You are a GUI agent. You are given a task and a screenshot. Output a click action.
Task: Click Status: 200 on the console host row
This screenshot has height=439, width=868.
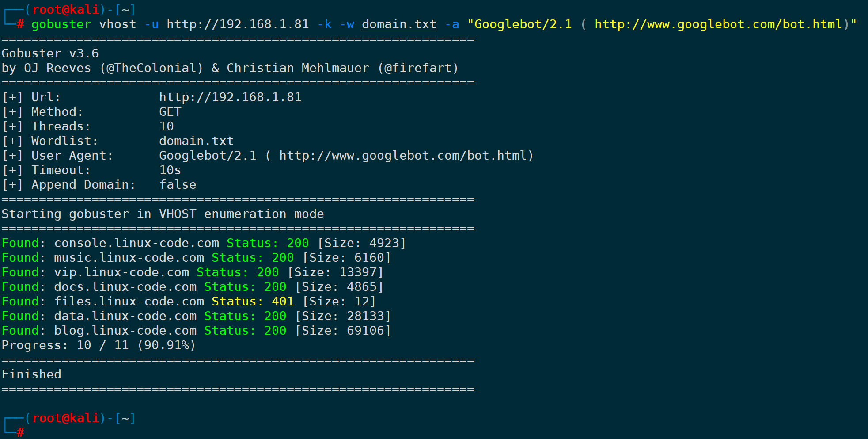coord(268,243)
